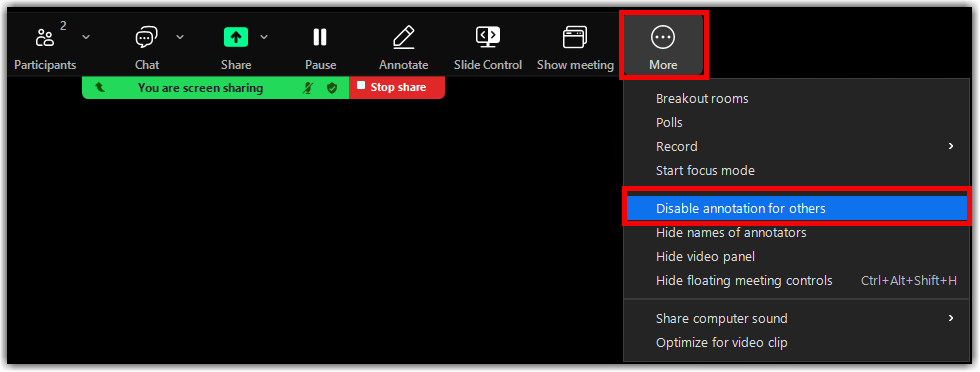Click the green Share screen icon
The height and width of the screenshot is (372, 980).
(x=236, y=38)
